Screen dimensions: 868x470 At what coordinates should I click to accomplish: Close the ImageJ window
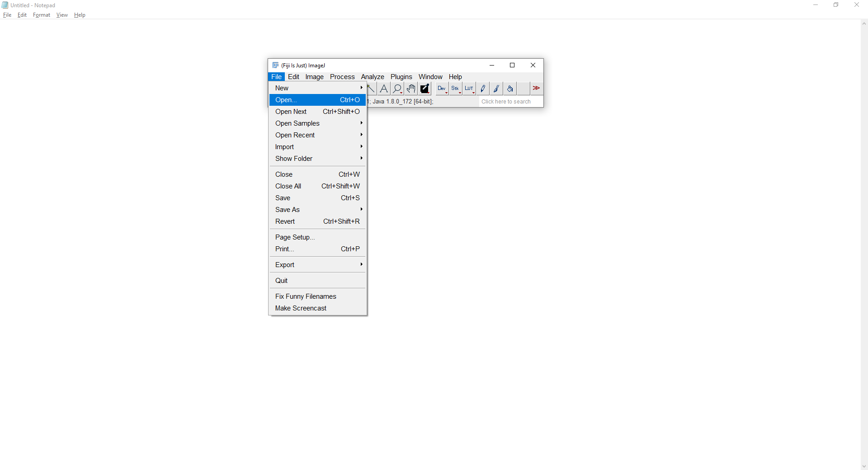pos(533,65)
